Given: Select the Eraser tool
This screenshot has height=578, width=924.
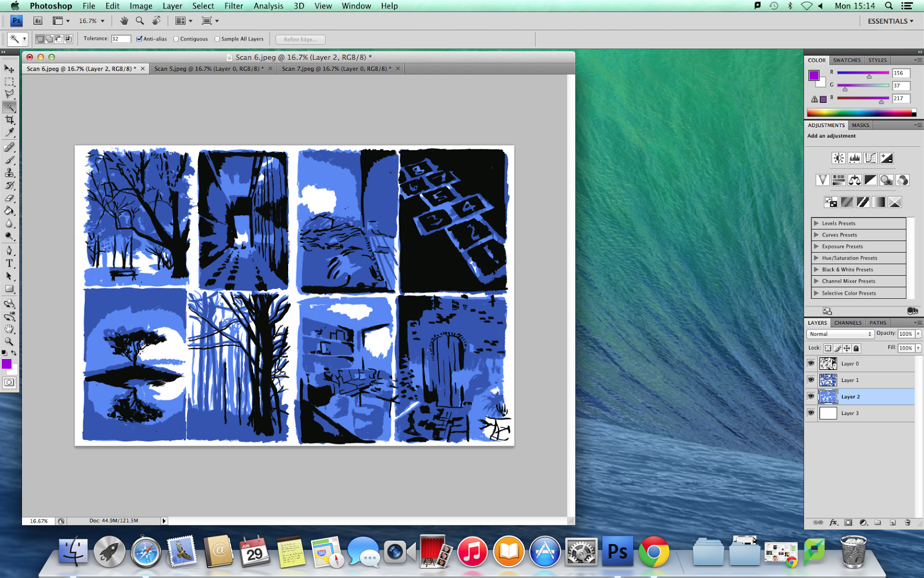Looking at the screenshot, I should 9,198.
